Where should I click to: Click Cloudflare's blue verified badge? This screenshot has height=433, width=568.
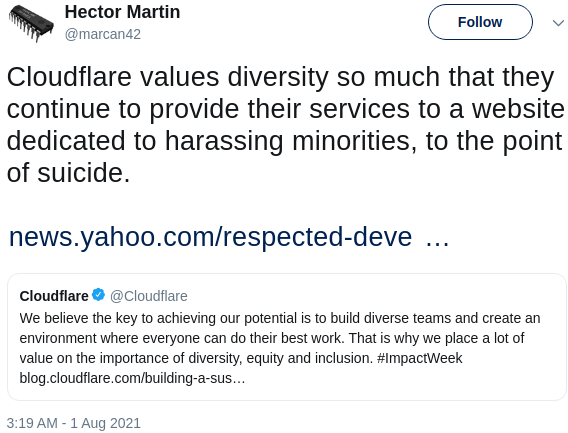pos(98,295)
